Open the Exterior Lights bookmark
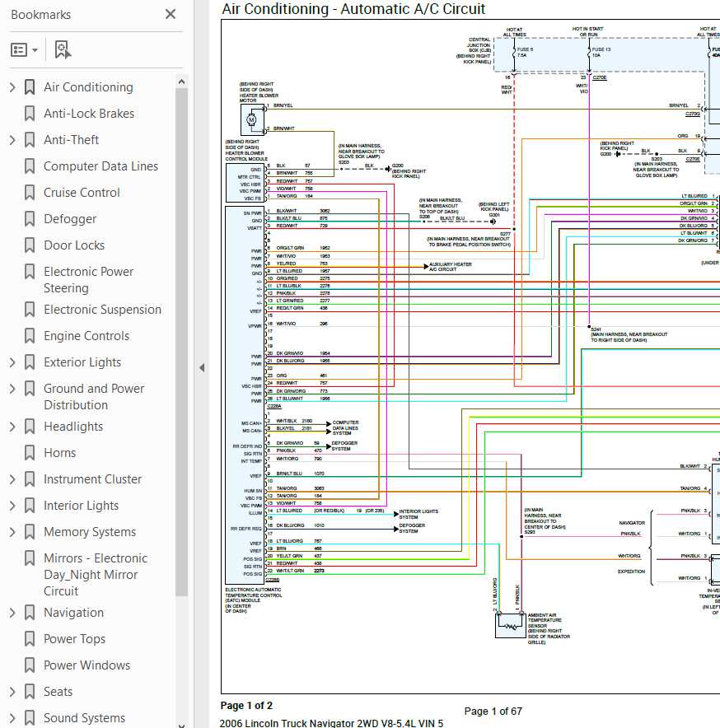This screenshot has height=728, width=720. pos(82,362)
